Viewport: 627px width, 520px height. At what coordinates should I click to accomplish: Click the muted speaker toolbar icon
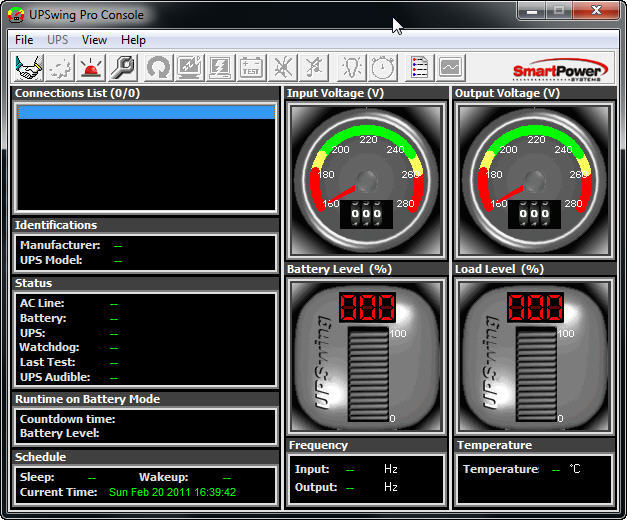(314, 68)
